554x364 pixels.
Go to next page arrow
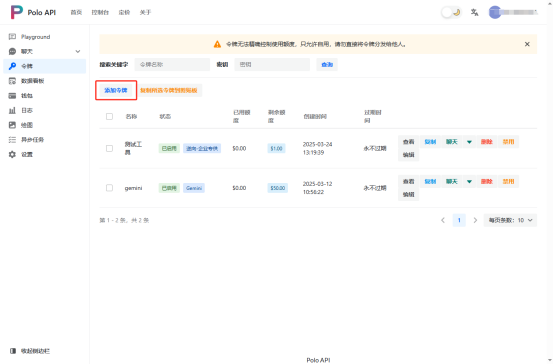(475, 220)
